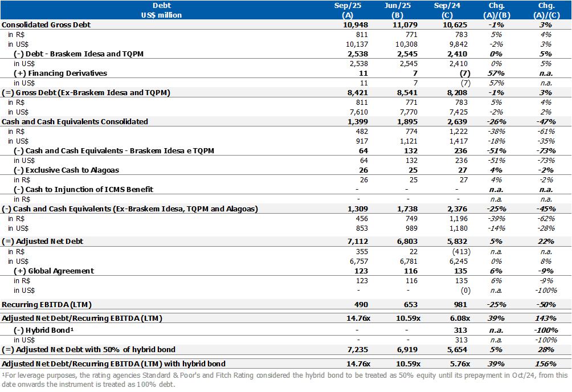Select the Debt - Braskem Idesa and TQPM label
Viewport: 572px width, 392px height.
tap(78, 54)
